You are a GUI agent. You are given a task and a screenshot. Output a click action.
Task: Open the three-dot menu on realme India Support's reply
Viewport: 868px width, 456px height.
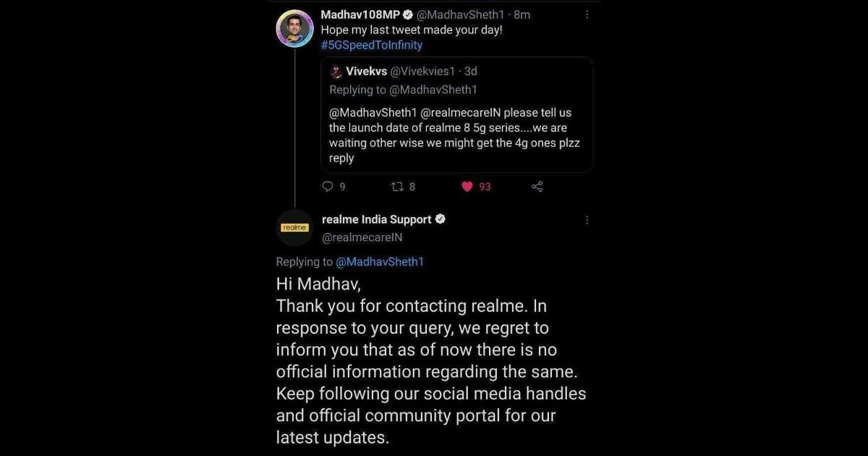click(x=587, y=220)
